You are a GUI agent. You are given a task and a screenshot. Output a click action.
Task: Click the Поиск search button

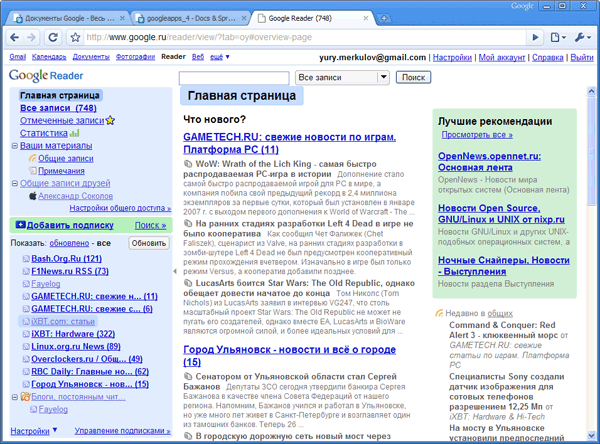(x=413, y=77)
